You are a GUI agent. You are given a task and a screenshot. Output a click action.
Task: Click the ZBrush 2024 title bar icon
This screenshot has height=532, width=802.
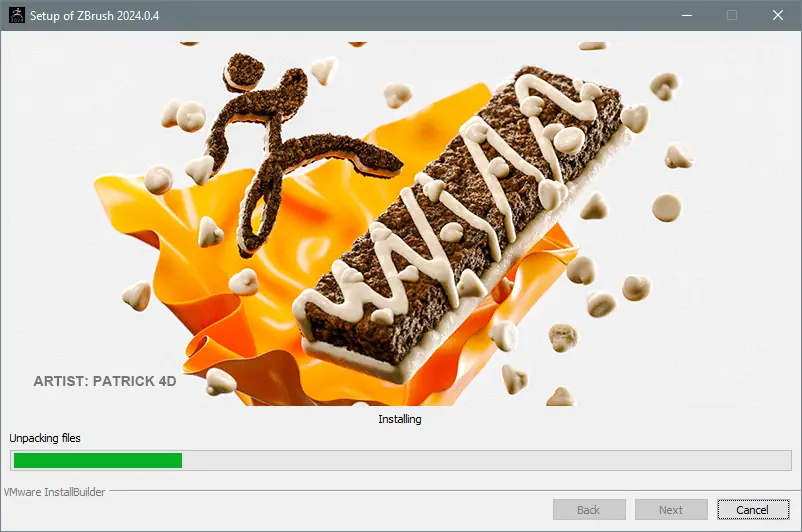[17, 15]
